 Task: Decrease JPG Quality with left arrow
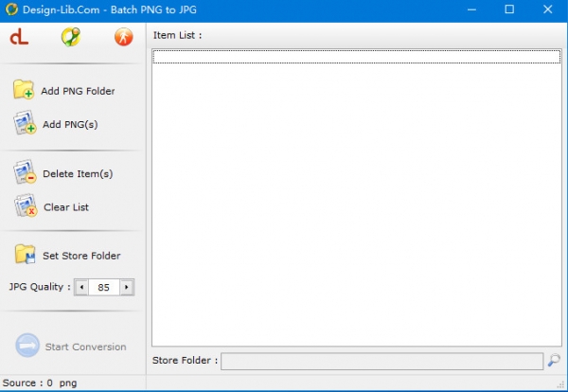point(81,287)
